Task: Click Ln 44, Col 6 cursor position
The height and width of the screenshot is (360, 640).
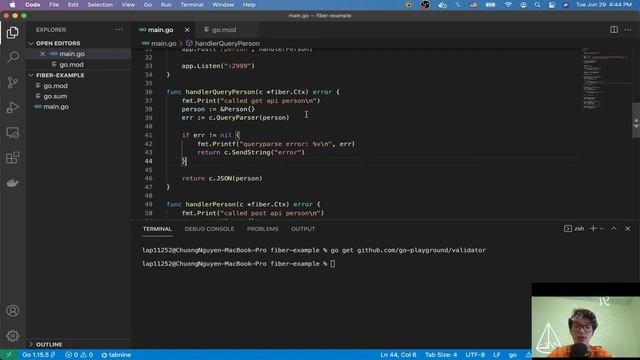Action: pos(398,355)
